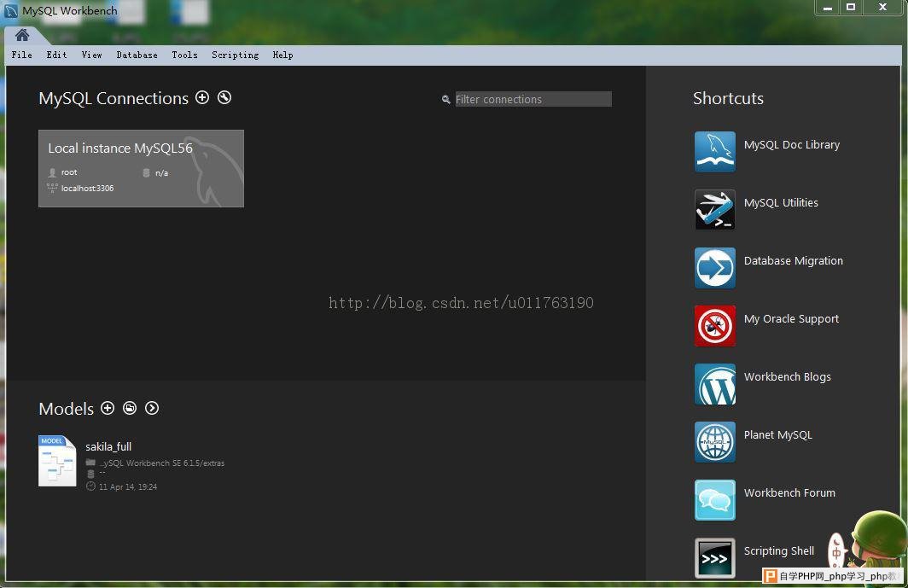The image size is (908, 588).
Task: Click the Scripting Shell label
Action: 779,551
